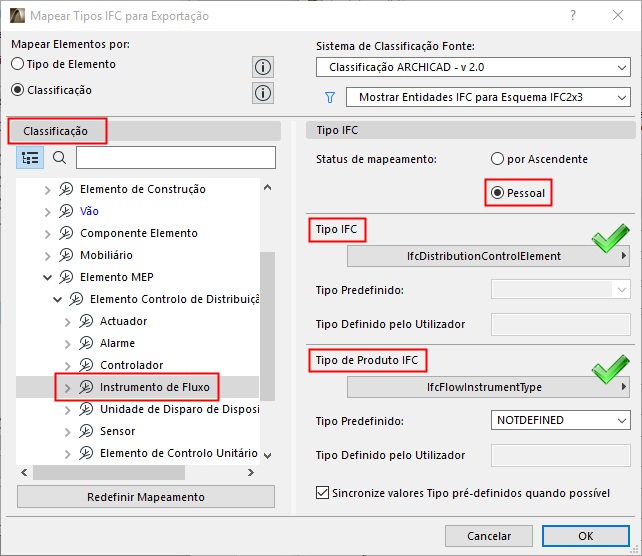The image size is (642, 556).
Task: Select the por Ascendente mapping option
Action: pyautogui.click(x=497, y=159)
